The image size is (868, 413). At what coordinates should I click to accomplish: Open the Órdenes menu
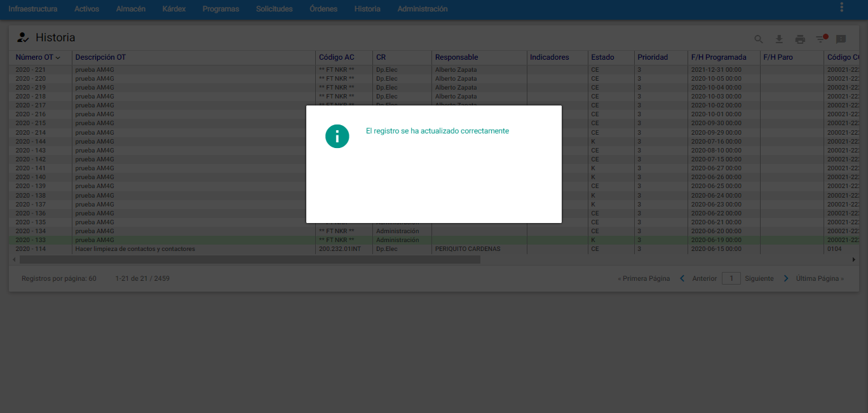click(323, 9)
